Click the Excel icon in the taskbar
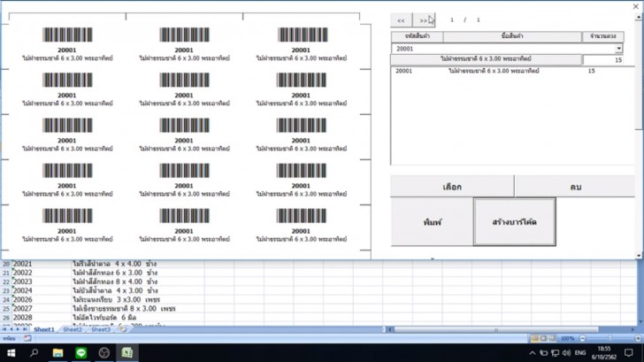 click(126, 352)
